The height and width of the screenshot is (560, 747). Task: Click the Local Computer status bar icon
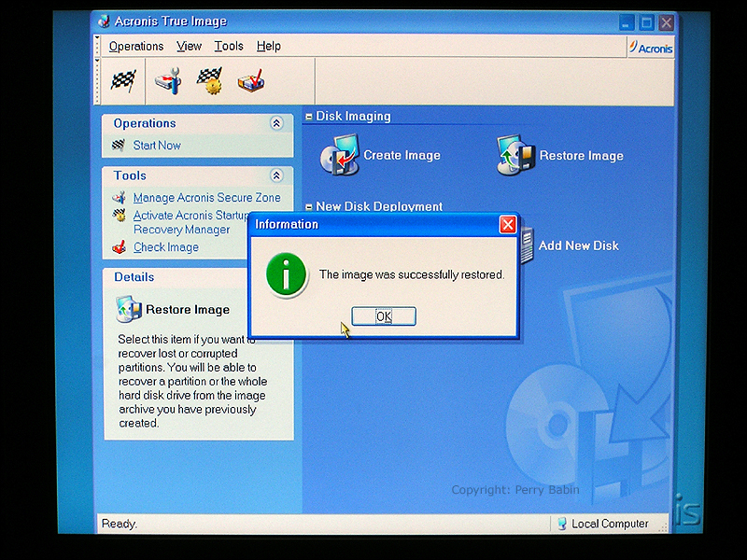(562, 524)
